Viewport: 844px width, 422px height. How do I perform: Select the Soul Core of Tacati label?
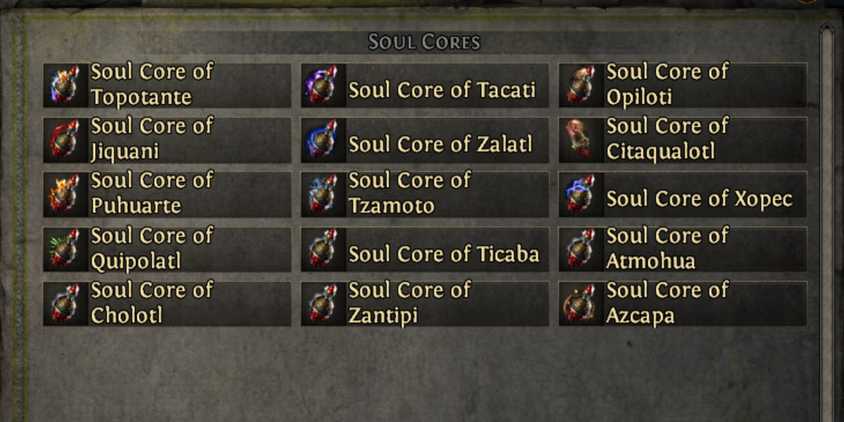(x=442, y=90)
